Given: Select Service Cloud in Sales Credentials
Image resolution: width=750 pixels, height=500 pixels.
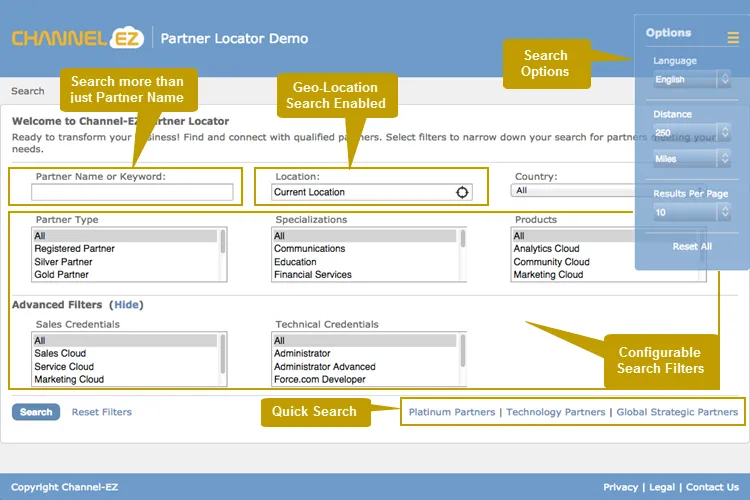Looking at the screenshot, I should click(x=125, y=367).
